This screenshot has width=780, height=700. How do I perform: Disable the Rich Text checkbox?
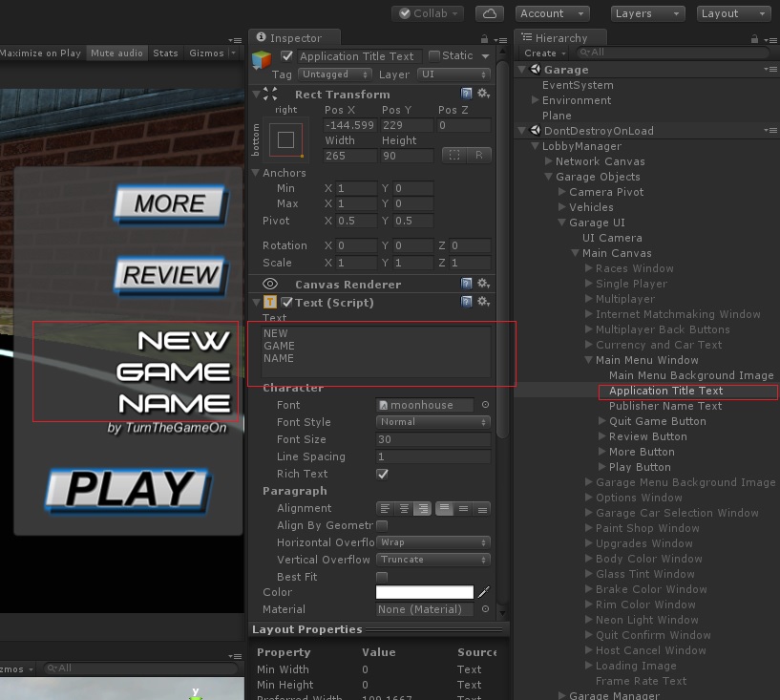[x=384, y=474]
